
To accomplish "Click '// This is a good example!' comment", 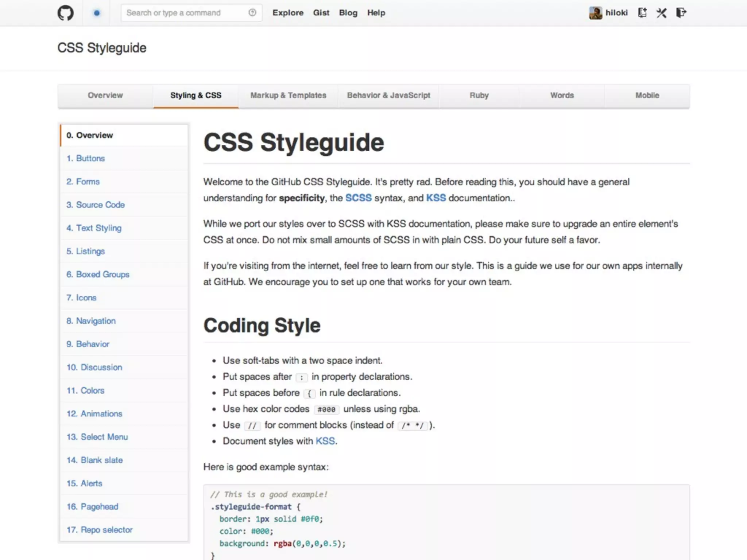I will point(269,494).
